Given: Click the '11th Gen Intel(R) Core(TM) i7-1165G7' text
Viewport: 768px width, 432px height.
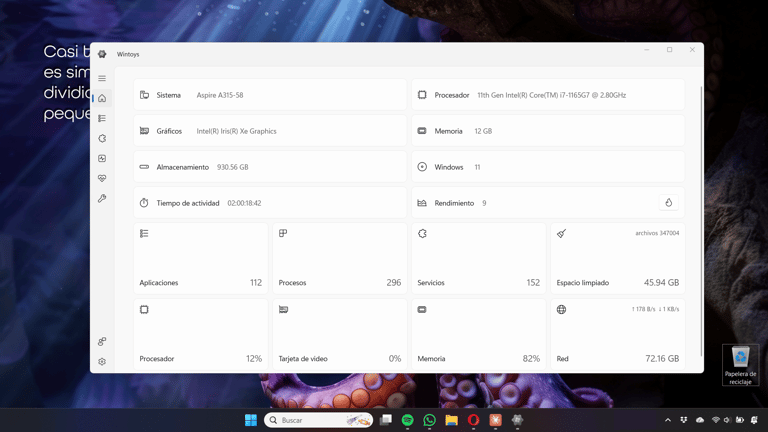Looking at the screenshot, I should 531,95.
